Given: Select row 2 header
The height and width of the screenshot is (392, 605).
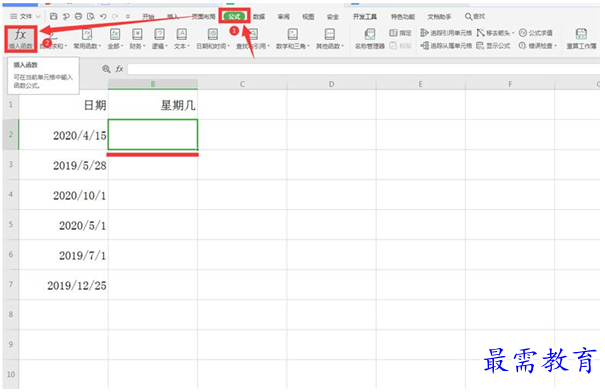Looking at the screenshot, I should pyautogui.click(x=11, y=134).
